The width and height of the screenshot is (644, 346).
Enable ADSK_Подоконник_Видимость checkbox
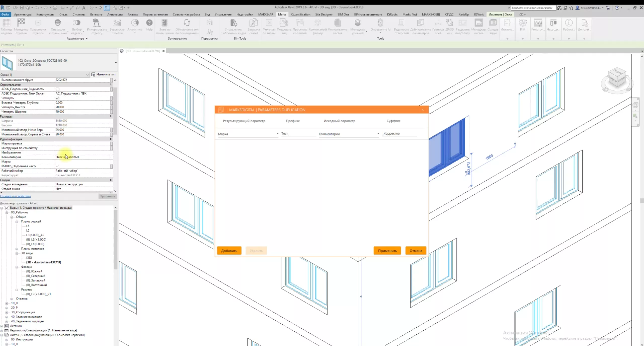point(58,89)
